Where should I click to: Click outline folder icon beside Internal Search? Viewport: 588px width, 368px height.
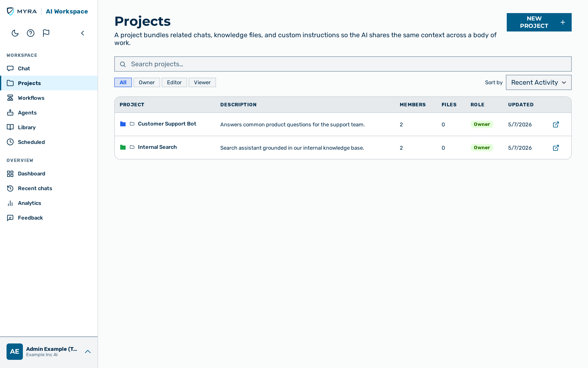pyautogui.click(x=132, y=147)
